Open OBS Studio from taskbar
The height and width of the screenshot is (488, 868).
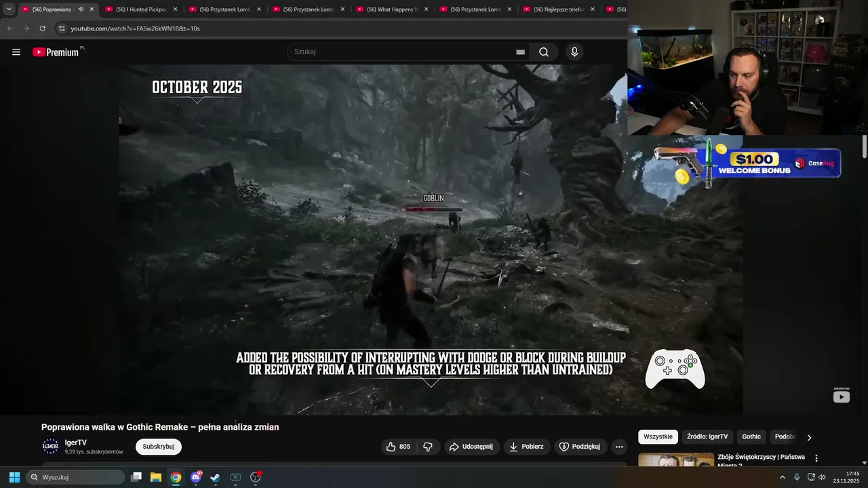tap(256, 477)
